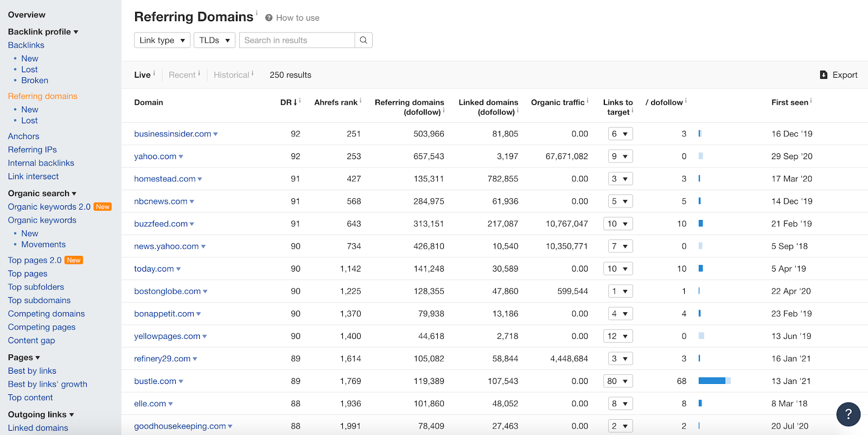Click buzzfeed.com dofollow ratio bar
This screenshot has height=435, width=868.
701,223
